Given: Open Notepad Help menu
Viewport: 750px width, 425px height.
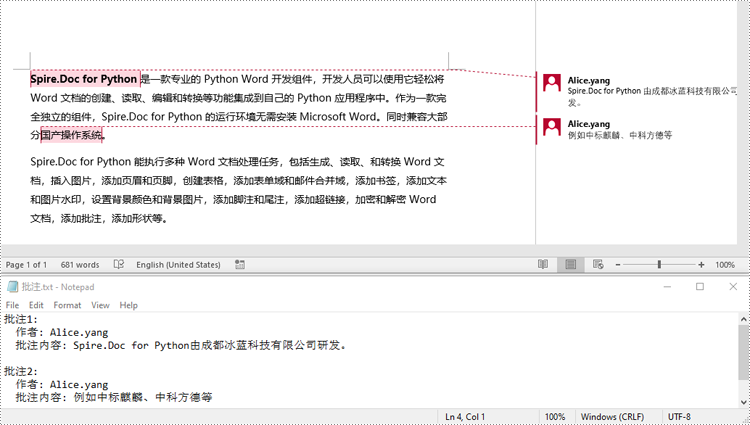Looking at the screenshot, I should (128, 305).
